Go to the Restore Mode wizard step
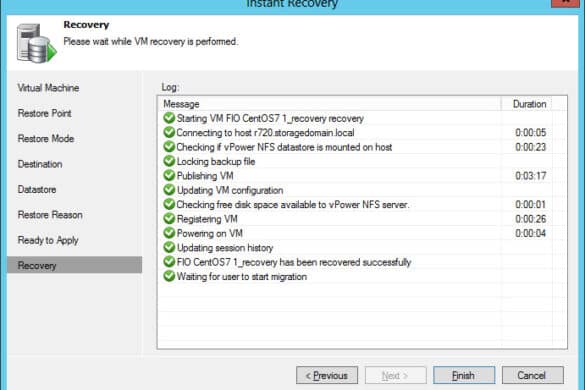This screenshot has height=390, width=585. click(x=46, y=139)
